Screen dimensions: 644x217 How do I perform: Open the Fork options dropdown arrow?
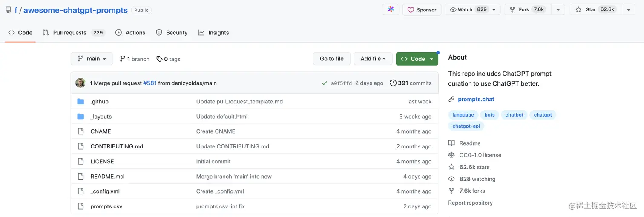click(x=558, y=10)
